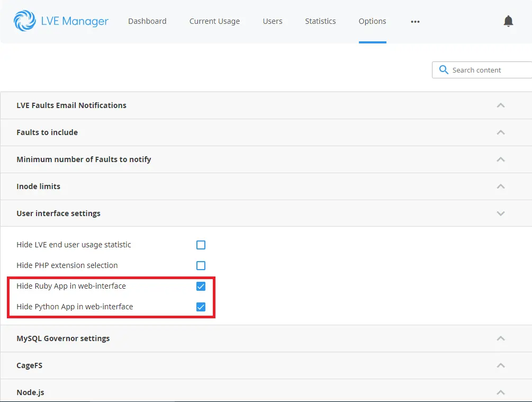Click the search magnifier icon
The width and height of the screenshot is (532, 402).
(x=444, y=70)
